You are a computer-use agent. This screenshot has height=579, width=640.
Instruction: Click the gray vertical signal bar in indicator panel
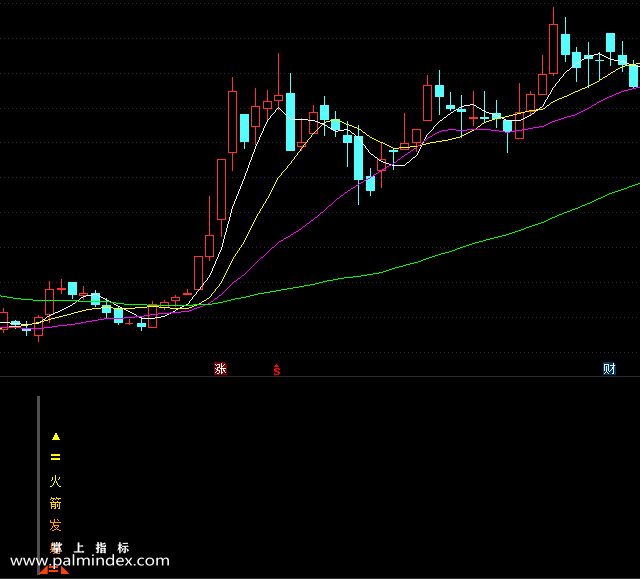pyautogui.click(x=39, y=484)
